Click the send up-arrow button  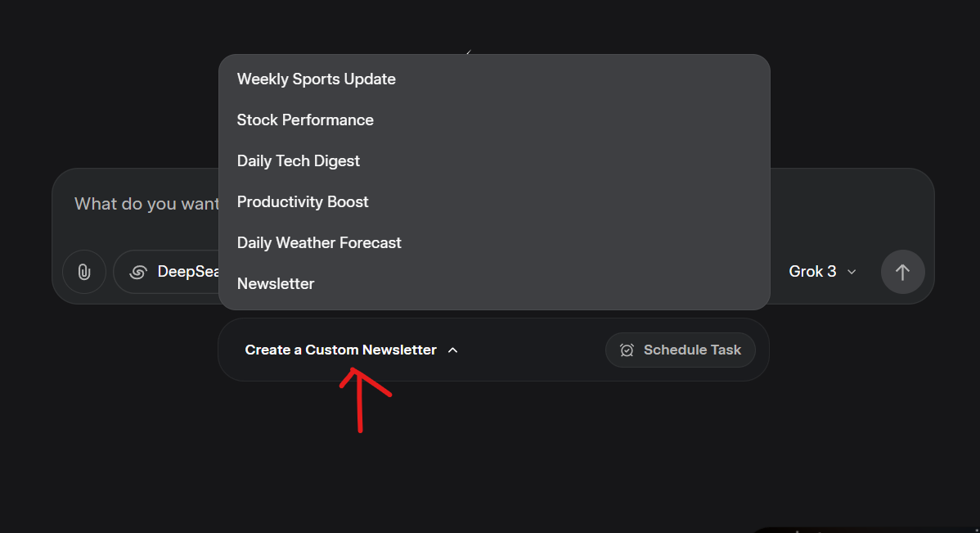(902, 272)
